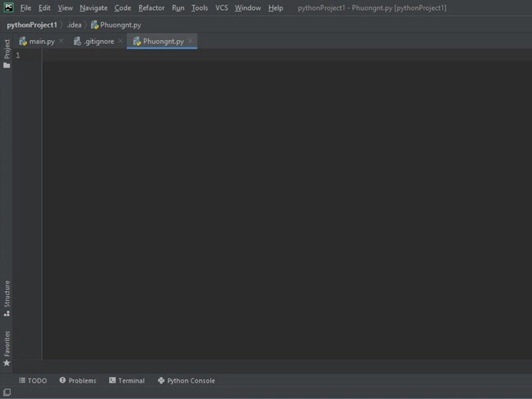Open the TODO tool window

point(33,381)
